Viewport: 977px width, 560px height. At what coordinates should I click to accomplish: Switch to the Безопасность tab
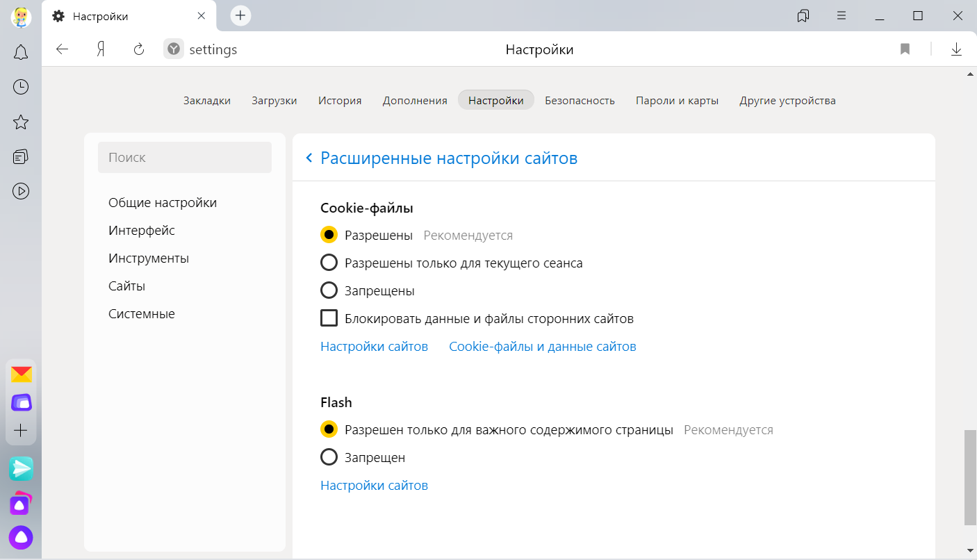point(580,101)
